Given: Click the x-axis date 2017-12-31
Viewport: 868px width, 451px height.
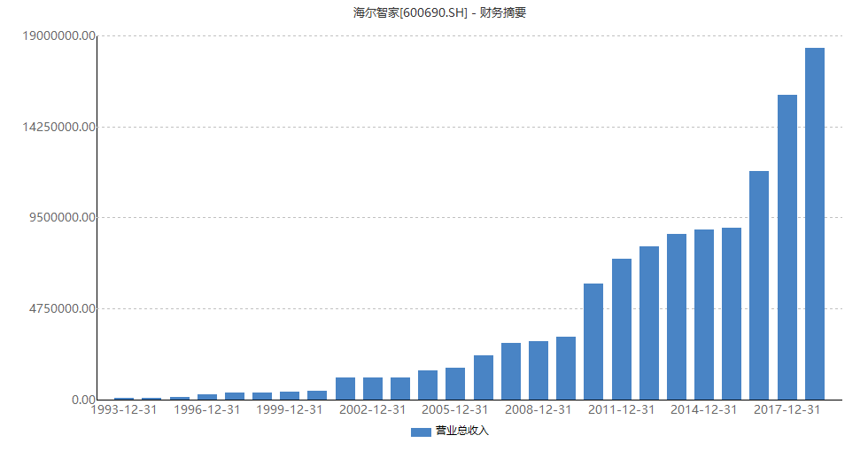Looking at the screenshot, I should tap(787, 410).
